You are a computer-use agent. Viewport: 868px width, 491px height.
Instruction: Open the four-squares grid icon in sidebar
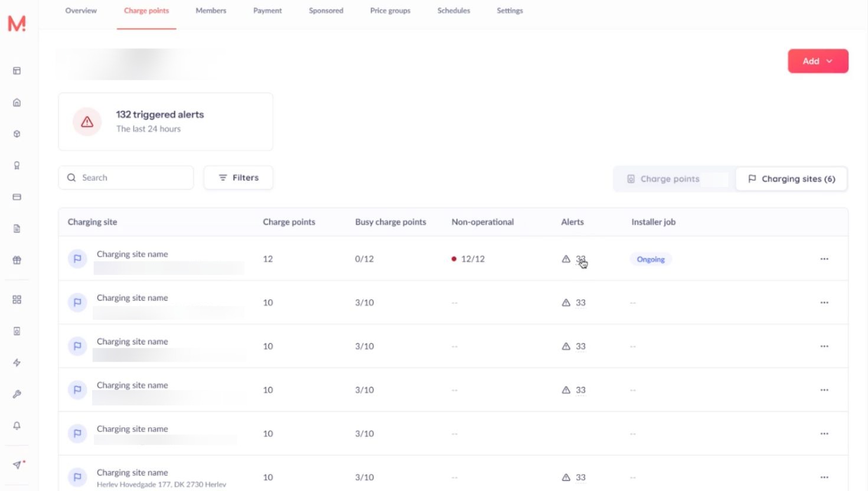(17, 300)
